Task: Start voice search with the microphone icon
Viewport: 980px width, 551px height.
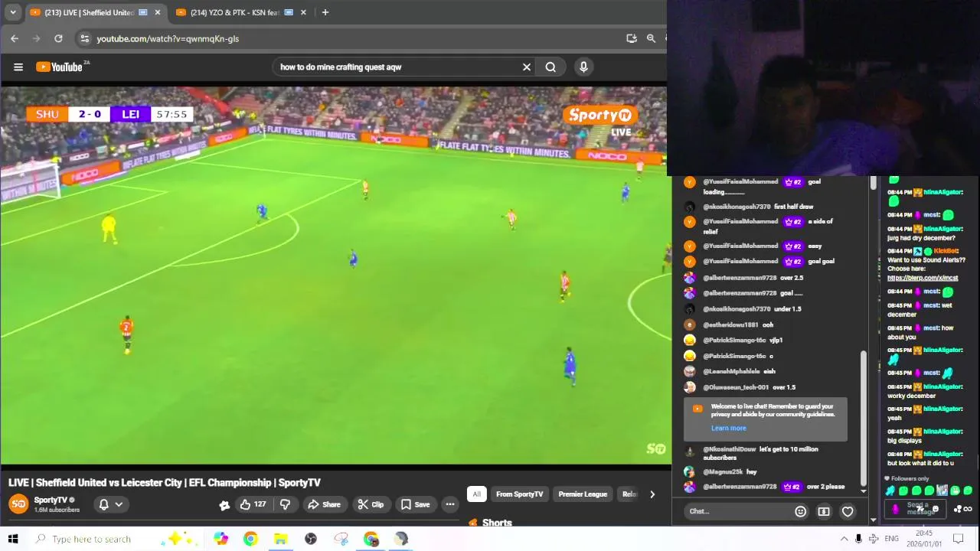Action: coord(583,67)
